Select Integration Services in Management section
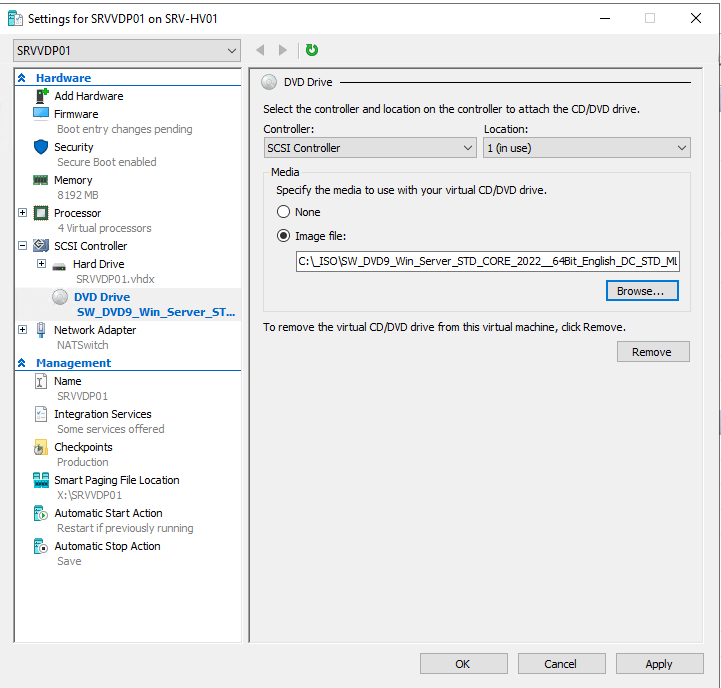Screen dimensions: 721x688 (x=102, y=414)
